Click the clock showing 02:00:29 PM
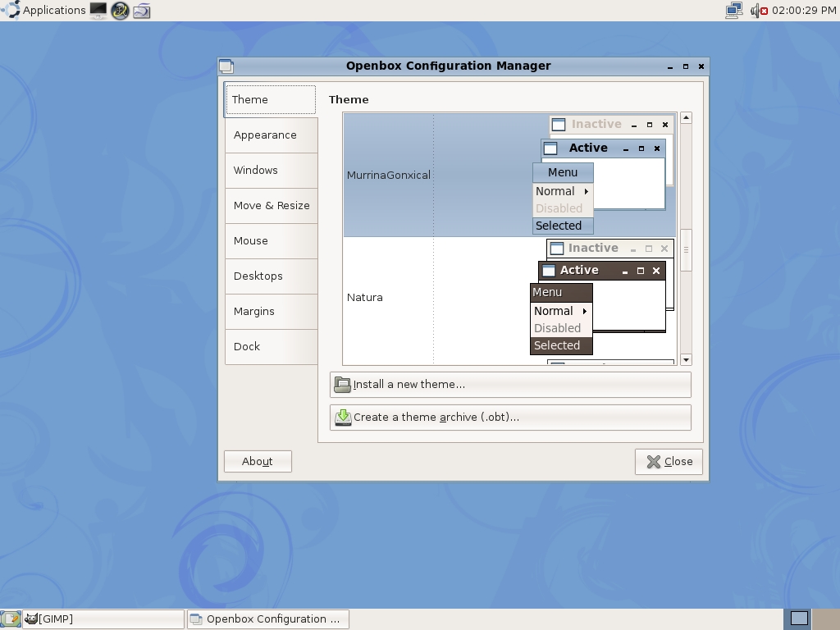The height and width of the screenshot is (630, 840). pos(804,10)
